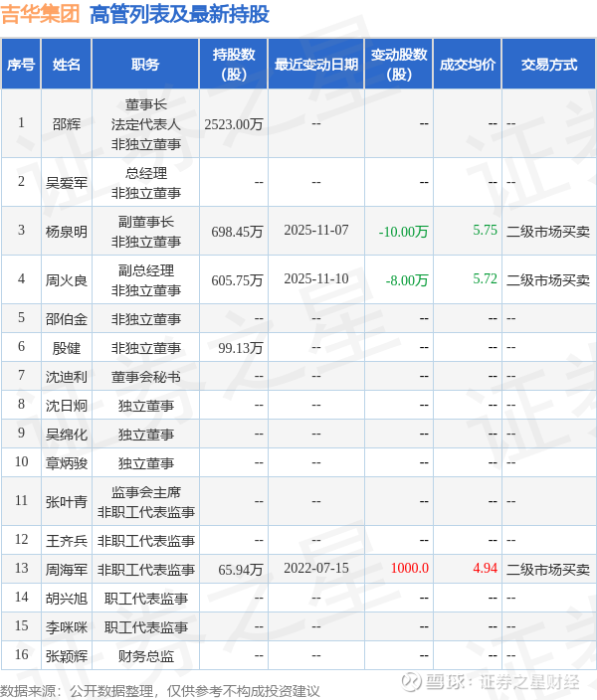This screenshot has height=700, width=597.
Task: Select the name 邵伯金
Action: pyautogui.click(x=67, y=319)
